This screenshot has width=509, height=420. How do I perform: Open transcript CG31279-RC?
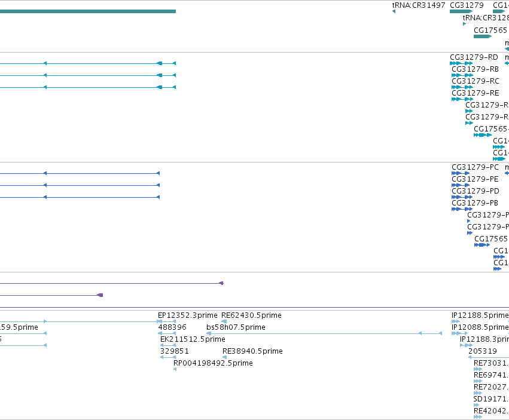tap(476, 81)
